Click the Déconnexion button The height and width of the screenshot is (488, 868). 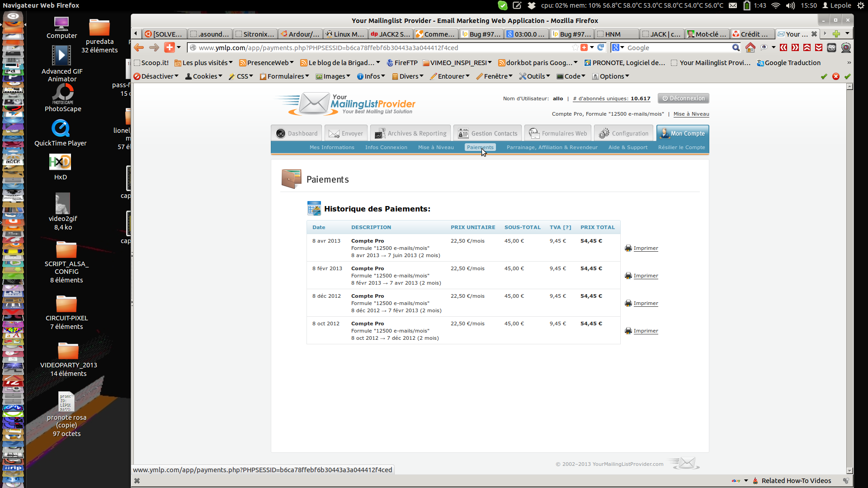coord(683,99)
